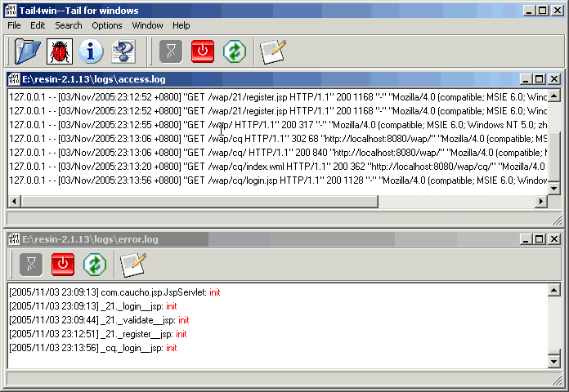The height and width of the screenshot is (392, 569).
Task: Click access.log scroll up arrow
Action: [553, 96]
